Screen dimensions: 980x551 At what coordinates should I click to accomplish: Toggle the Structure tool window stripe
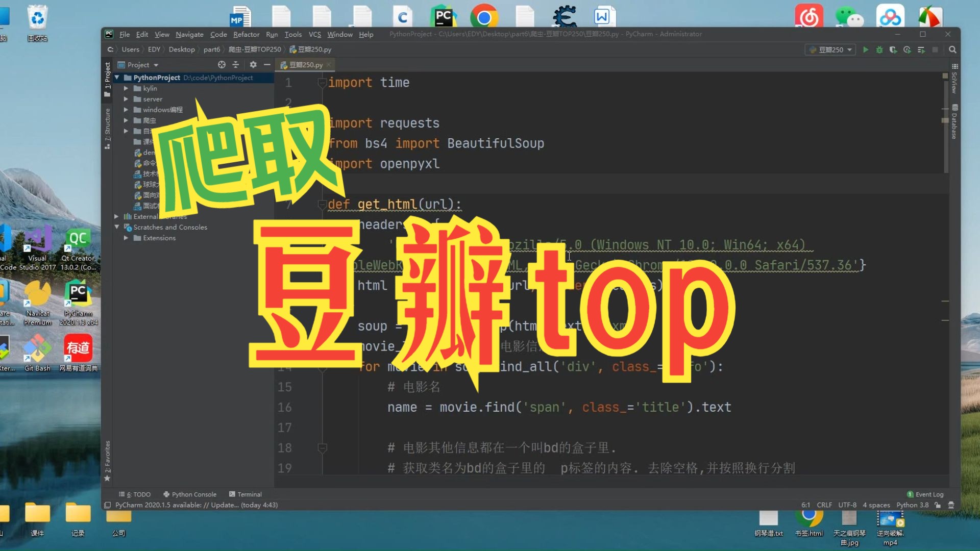[x=107, y=129]
